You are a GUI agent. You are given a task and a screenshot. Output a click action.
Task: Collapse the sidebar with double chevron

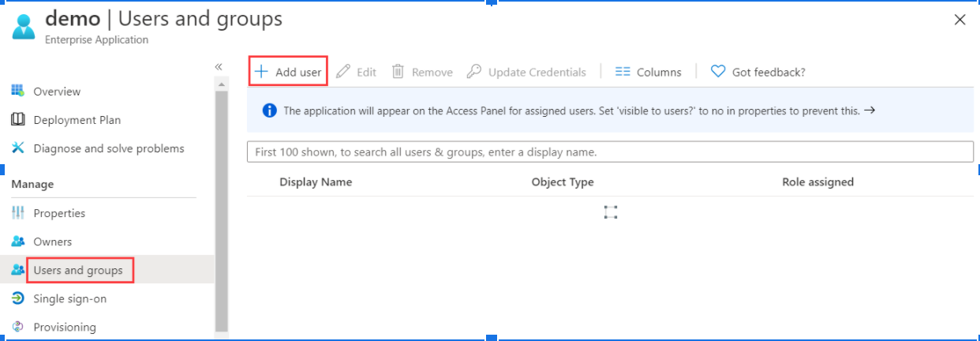tap(219, 66)
